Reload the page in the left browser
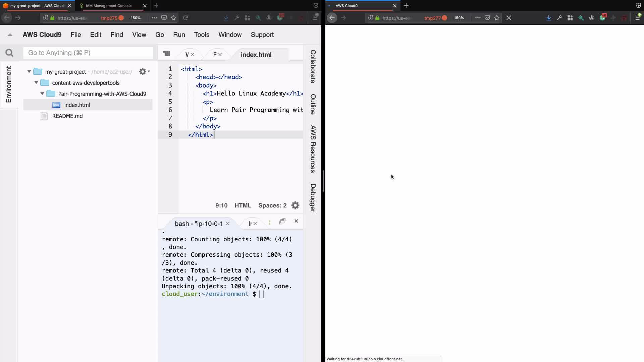The width and height of the screenshot is (644, 362). [185, 18]
